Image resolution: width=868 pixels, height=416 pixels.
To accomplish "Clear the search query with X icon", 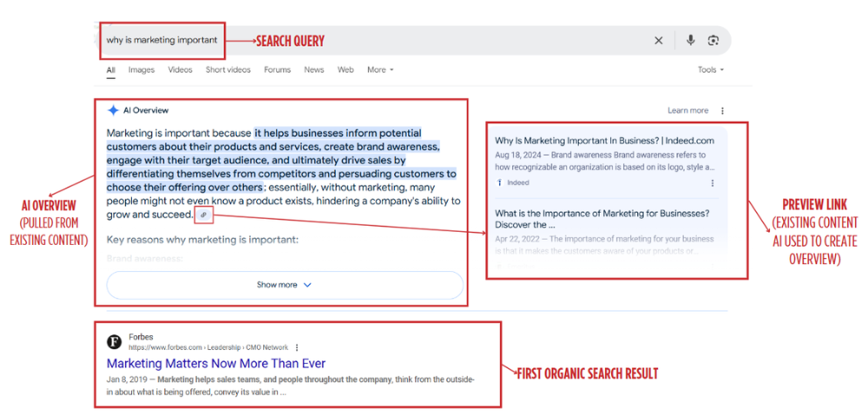I will (658, 41).
